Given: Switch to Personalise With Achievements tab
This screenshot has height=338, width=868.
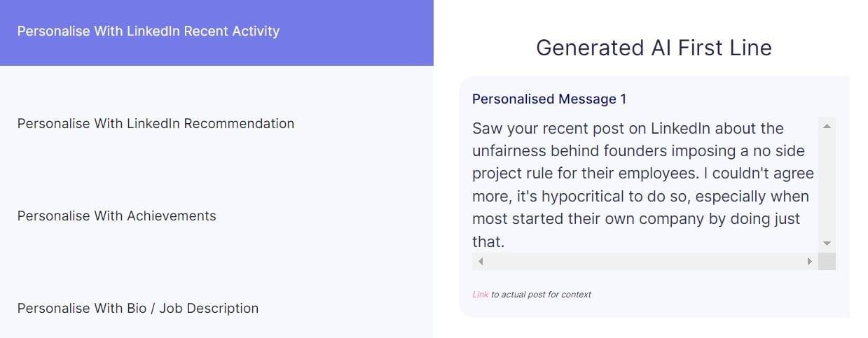Looking at the screenshot, I should click(117, 216).
